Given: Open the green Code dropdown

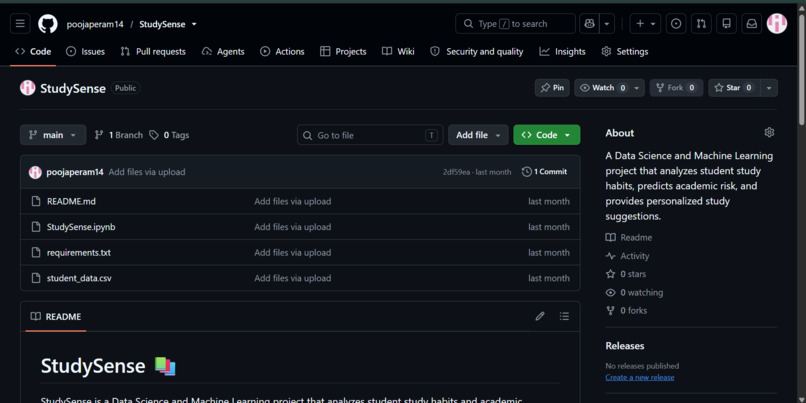Looking at the screenshot, I should click(x=546, y=135).
